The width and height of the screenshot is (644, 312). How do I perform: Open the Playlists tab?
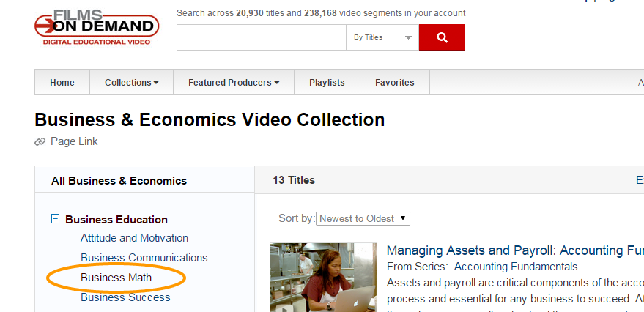(x=327, y=83)
